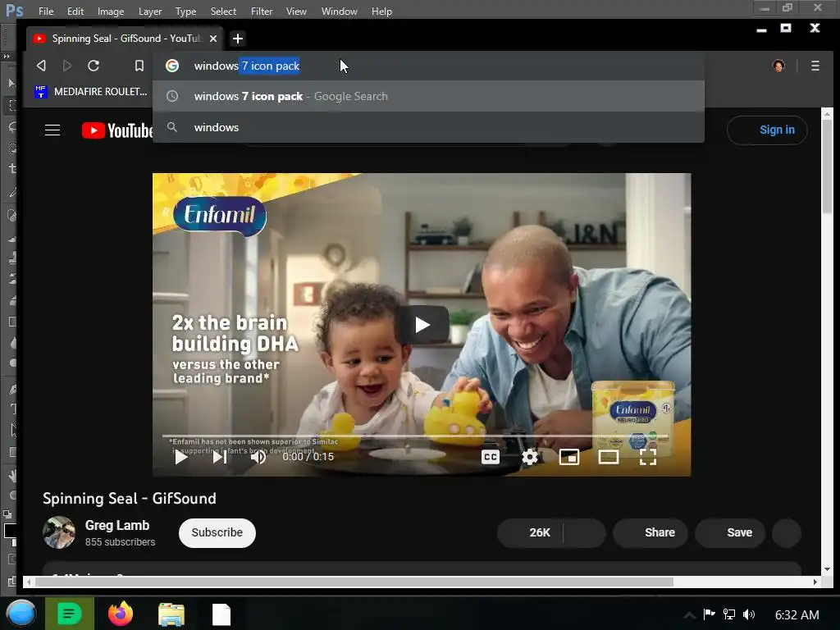
Task: Select the Quick Selection tool in Photoshop
Action: [11, 148]
